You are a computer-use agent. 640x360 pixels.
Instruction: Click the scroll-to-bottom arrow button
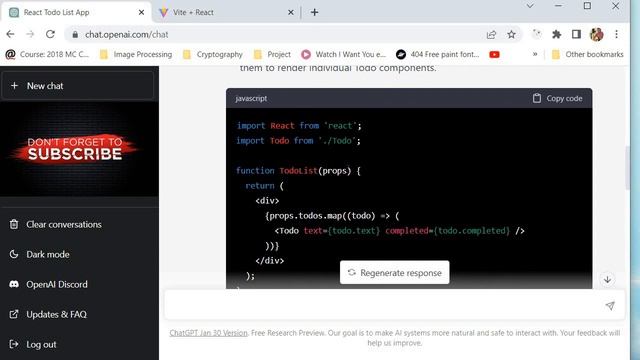pyautogui.click(x=607, y=280)
